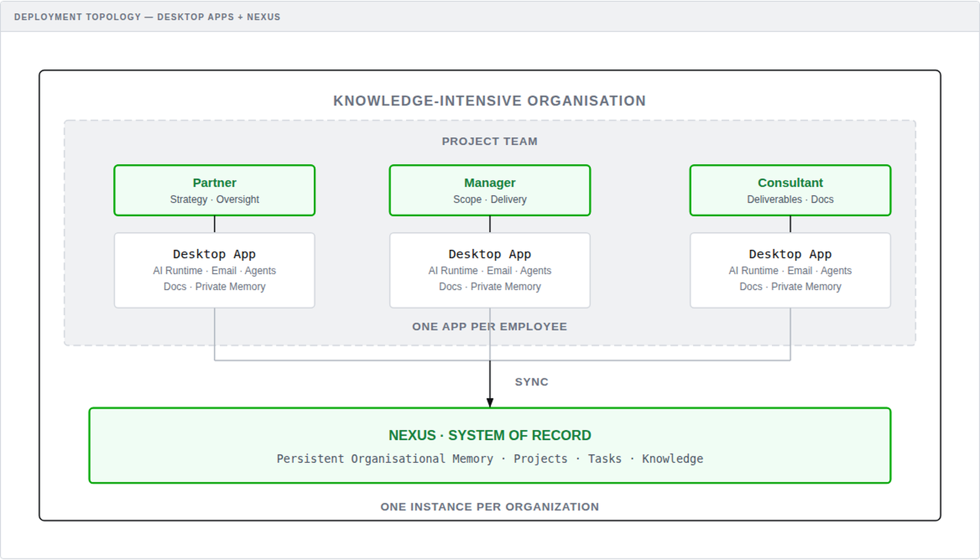Click the Manager's Desktop App box
Viewport: 980px width, 560px height.
(490, 270)
